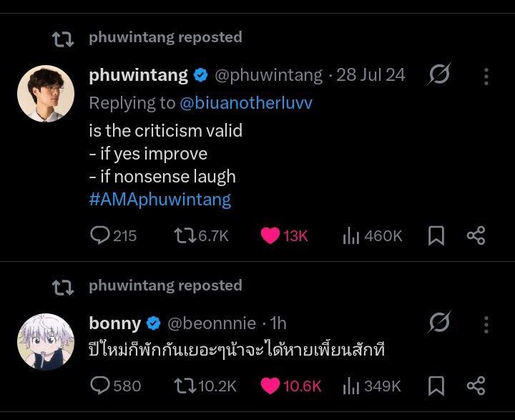Open the @biuanotherluvv profile mention
This screenshot has width=515, height=420.
coord(246,103)
